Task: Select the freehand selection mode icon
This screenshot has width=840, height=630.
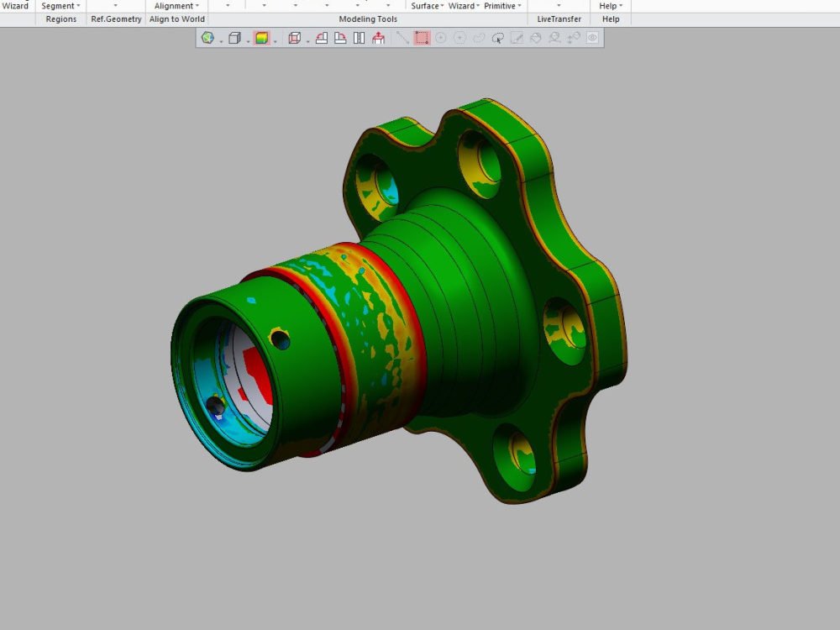Action: (x=479, y=38)
